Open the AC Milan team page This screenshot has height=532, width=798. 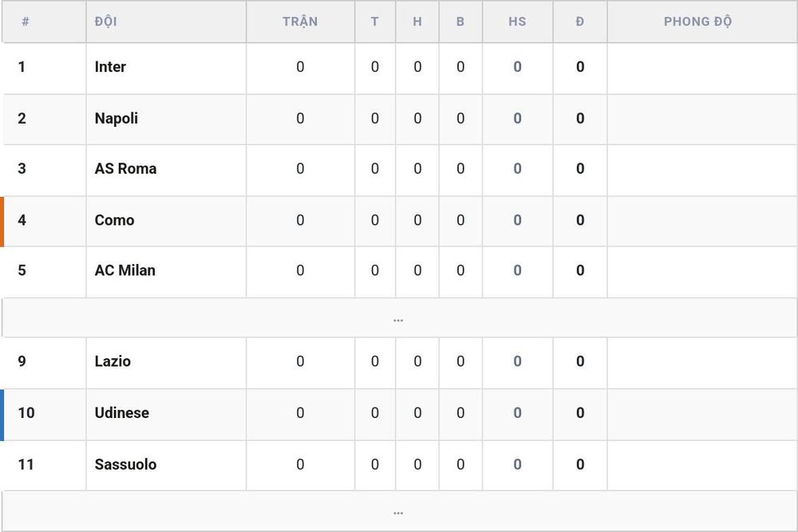pyautogui.click(x=124, y=270)
